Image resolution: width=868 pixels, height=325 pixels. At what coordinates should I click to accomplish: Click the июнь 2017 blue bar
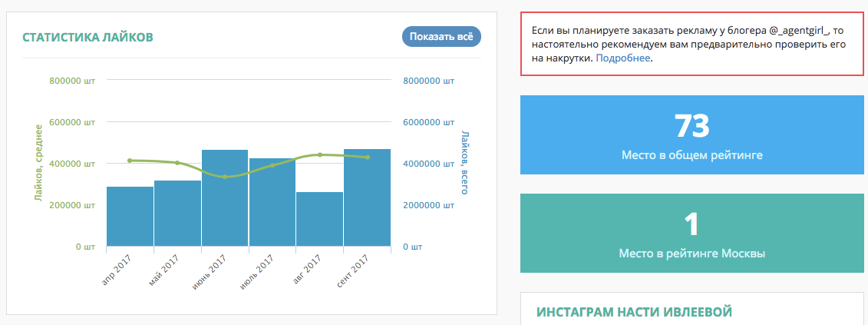(x=225, y=198)
